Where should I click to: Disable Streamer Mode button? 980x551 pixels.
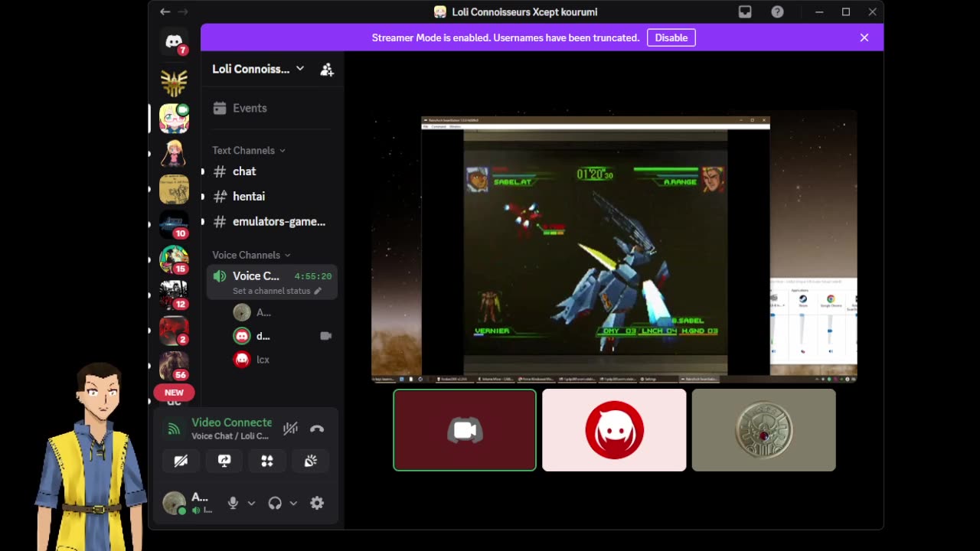tap(671, 37)
